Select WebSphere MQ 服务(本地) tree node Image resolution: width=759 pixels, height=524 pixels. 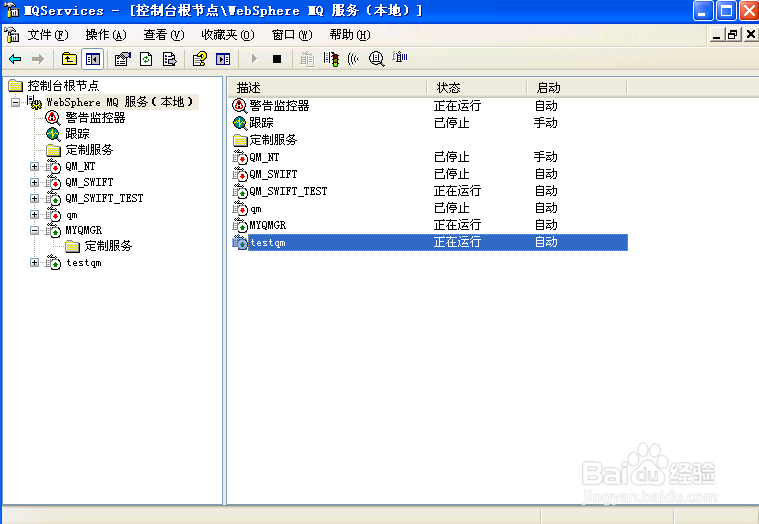[119, 102]
